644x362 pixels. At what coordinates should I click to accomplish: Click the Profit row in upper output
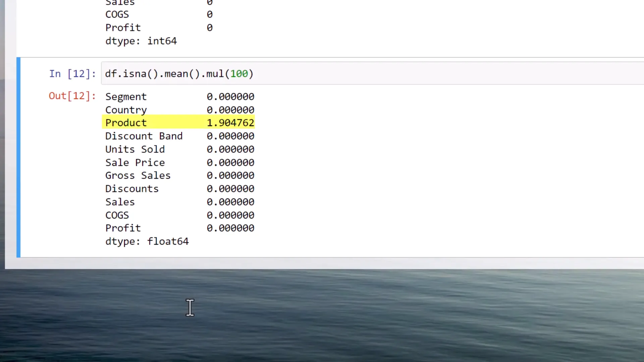pyautogui.click(x=123, y=27)
